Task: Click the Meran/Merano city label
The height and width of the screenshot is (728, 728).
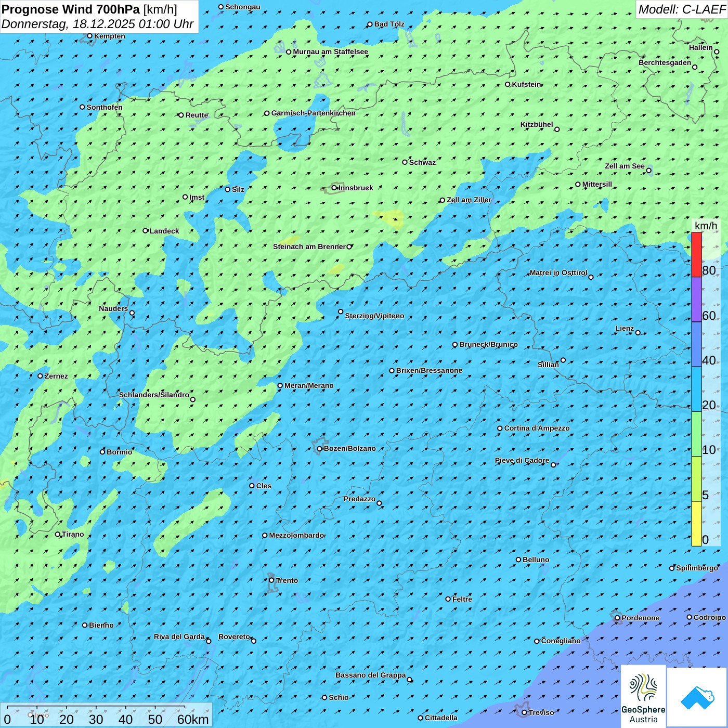Action: [309, 385]
